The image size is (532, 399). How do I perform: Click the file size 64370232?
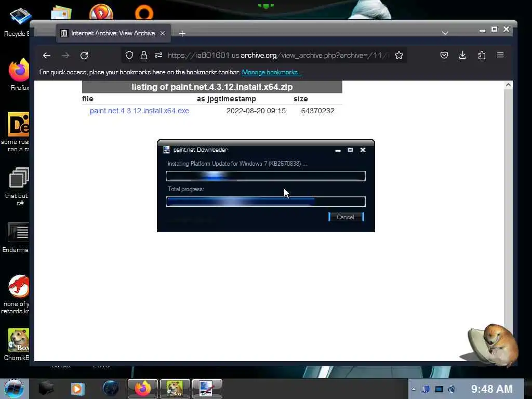point(318,111)
